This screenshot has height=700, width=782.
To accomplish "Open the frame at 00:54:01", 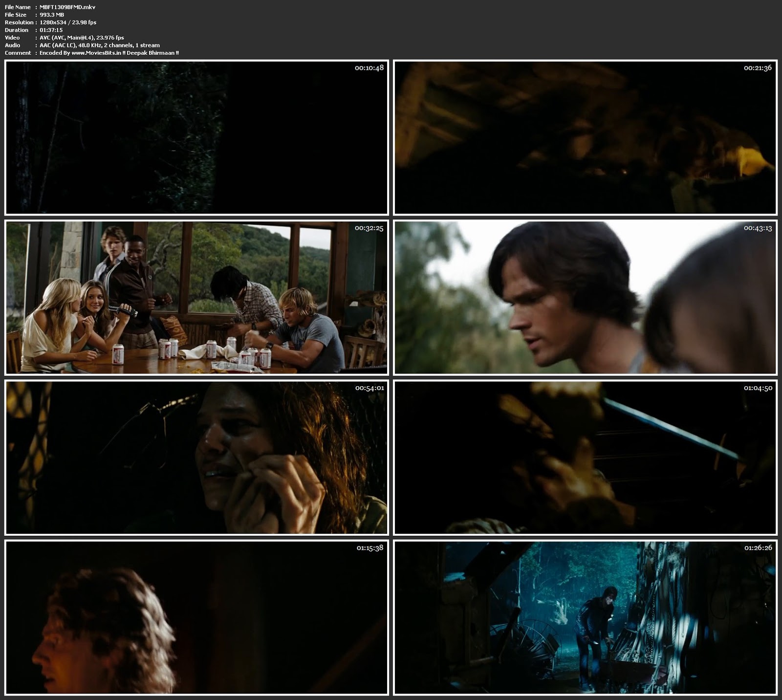I will pyautogui.click(x=196, y=458).
